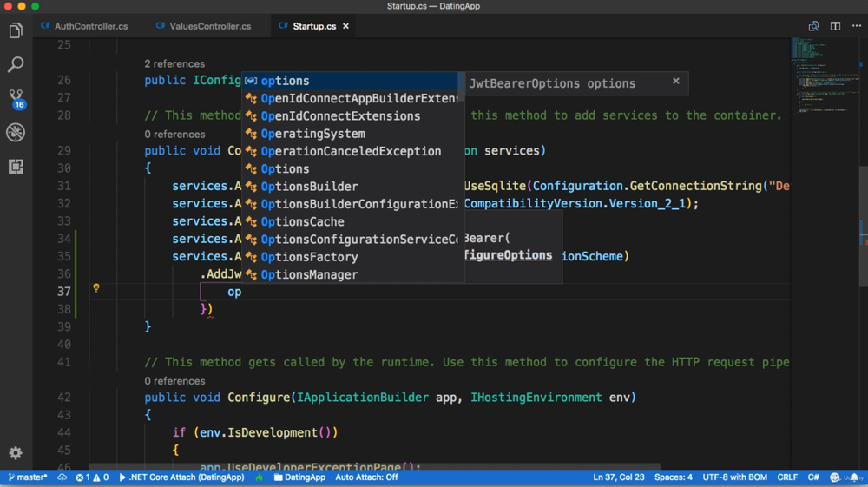Choose OperatingSystem in the autocomplete list
The height and width of the screenshot is (487, 868).
(312, 134)
